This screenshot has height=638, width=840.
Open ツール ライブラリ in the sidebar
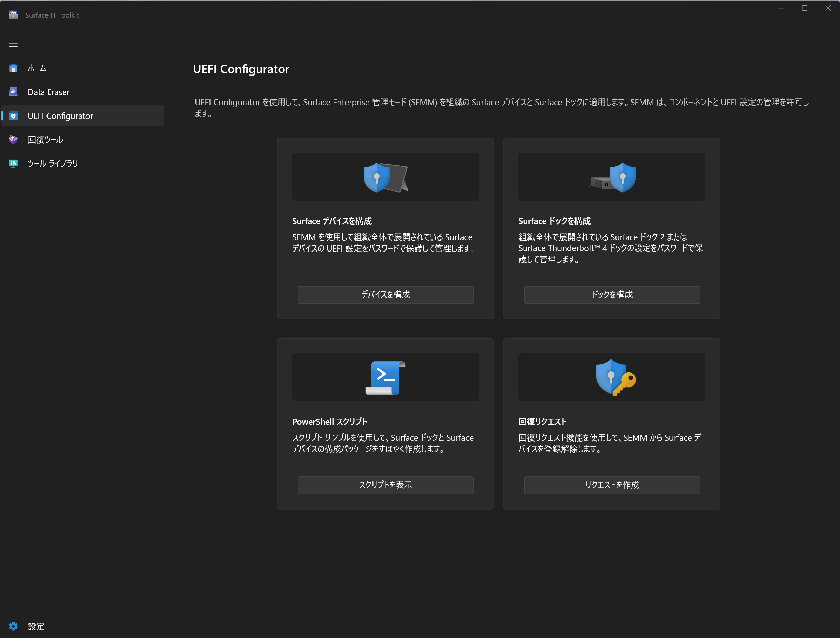point(83,163)
